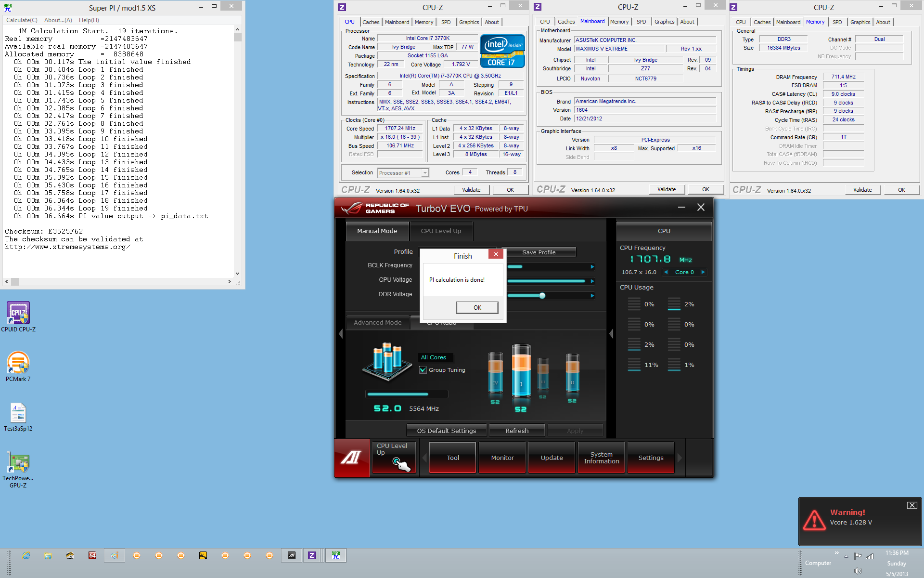The width and height of the screenshot is (924, 578).
Task: Click the Save Profile button
Action: [539, 252]
